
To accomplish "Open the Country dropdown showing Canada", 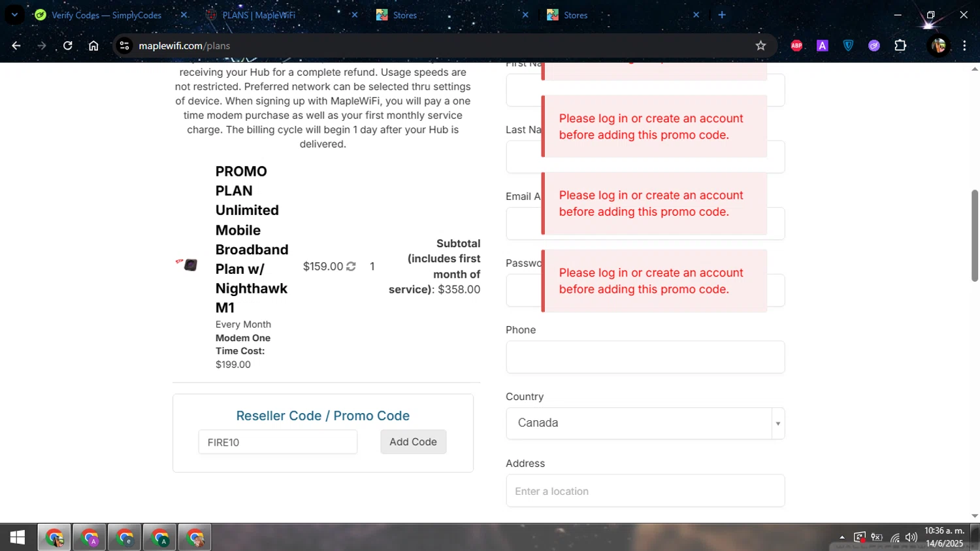I will coord(645,424).
